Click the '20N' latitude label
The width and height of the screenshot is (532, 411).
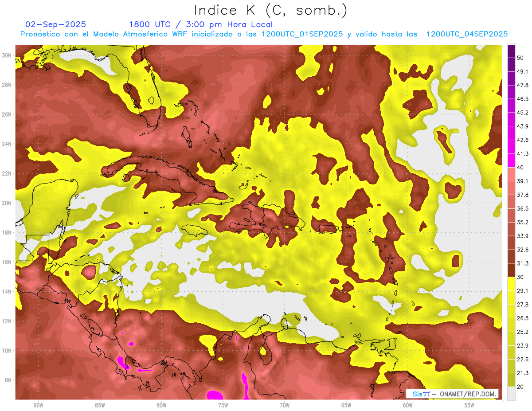[6, 203]
